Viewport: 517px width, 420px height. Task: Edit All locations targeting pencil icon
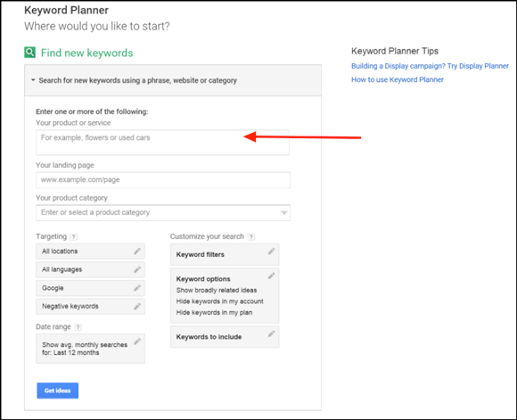[137, 251]
